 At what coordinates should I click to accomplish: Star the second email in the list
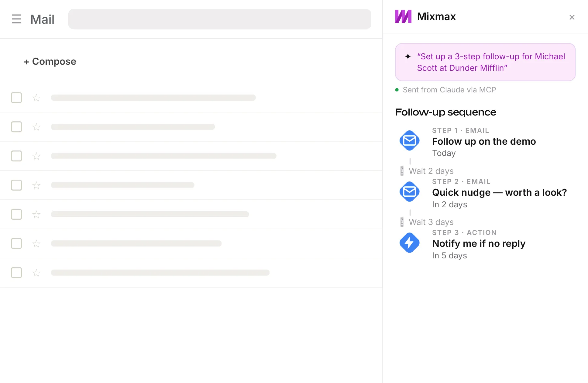coord(36,127)
